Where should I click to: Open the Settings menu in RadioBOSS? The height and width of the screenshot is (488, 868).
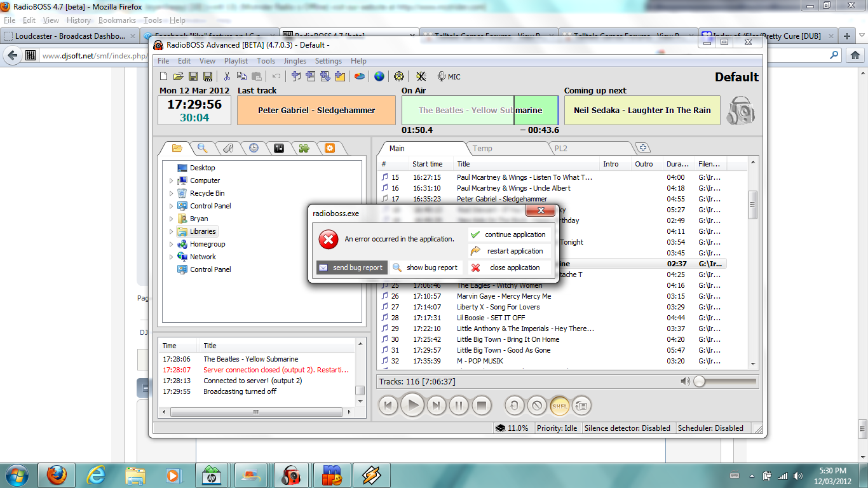click(x=329, y=61)
